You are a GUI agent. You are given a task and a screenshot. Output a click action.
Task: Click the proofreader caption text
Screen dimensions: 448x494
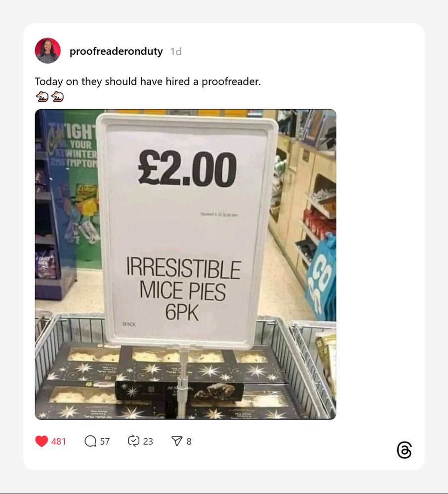coord(148,82)
